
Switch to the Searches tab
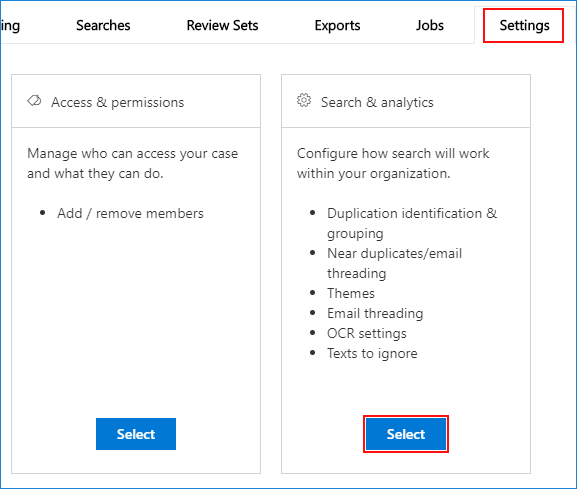[x=103, y=25]
